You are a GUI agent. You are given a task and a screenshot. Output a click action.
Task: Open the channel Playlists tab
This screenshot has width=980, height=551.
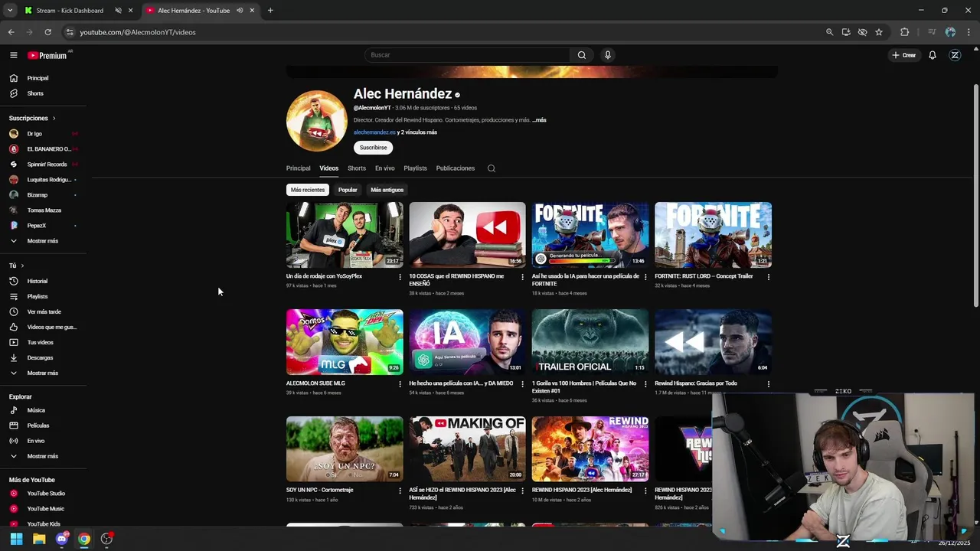tap(416, 168)
